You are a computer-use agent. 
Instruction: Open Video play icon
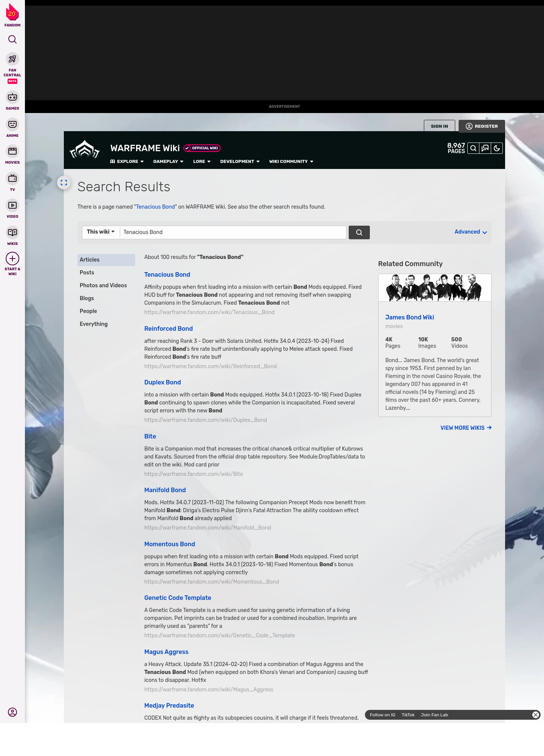pyautogui.click(x=12, y=205)
